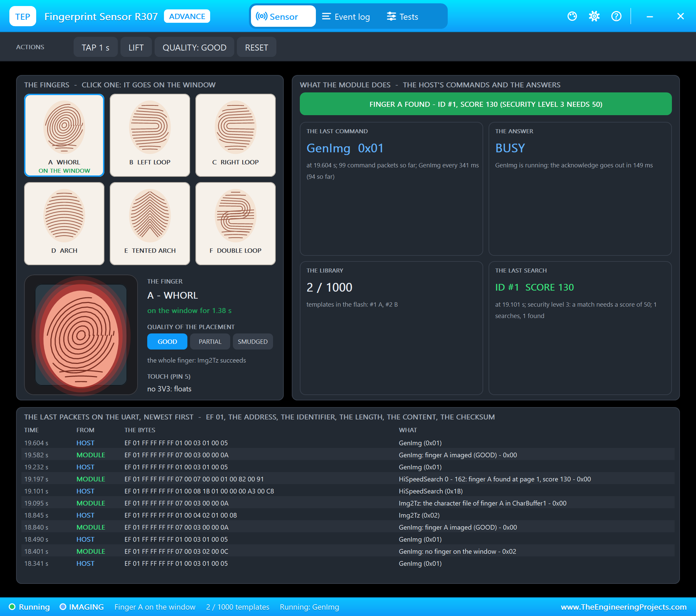The image size is (696, 616).
Task: Click 'templates in the flash: #1 A, #2 B'
Action: click(352, 304)
